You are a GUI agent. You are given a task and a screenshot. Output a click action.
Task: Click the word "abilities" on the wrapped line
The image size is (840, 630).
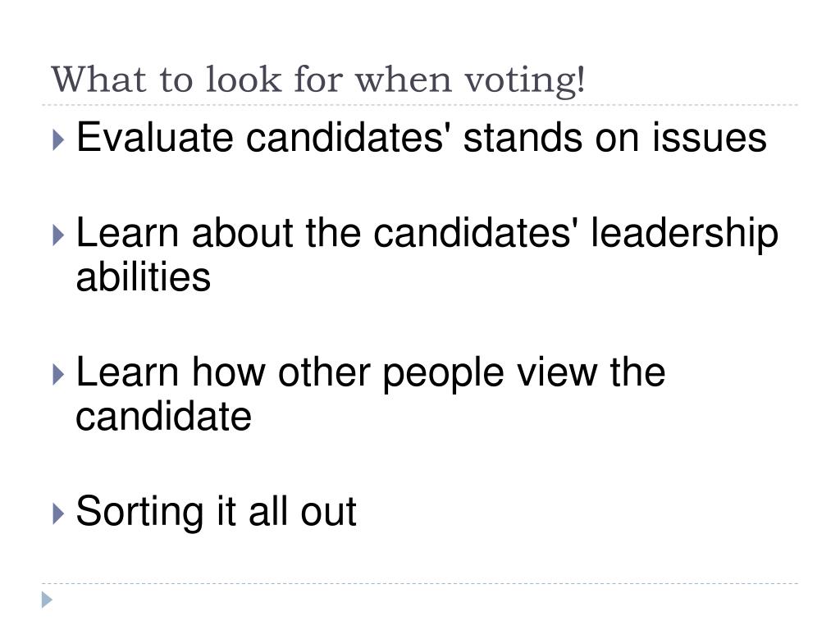click(x=144, y=277)
